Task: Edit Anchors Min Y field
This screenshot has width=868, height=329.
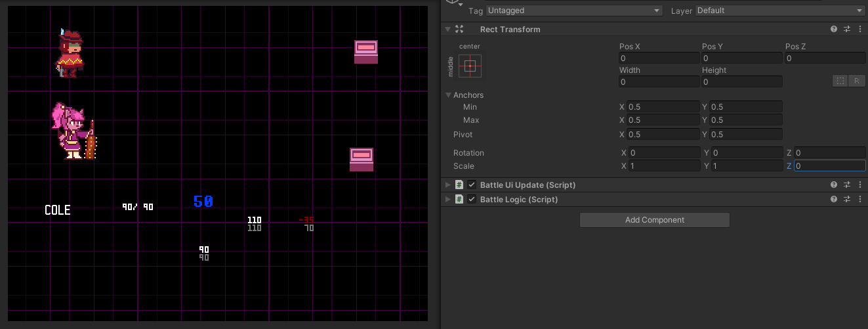Action: coord(746,107)
